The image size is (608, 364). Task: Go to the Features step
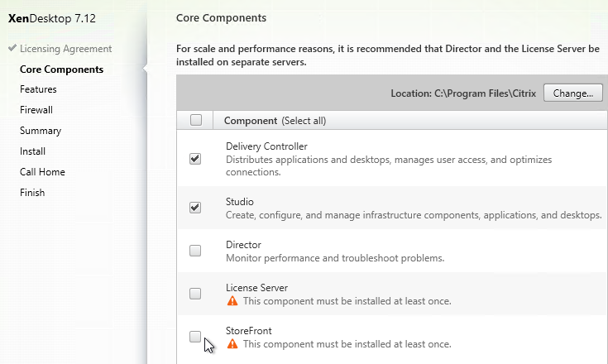click(x=38, y=89)
